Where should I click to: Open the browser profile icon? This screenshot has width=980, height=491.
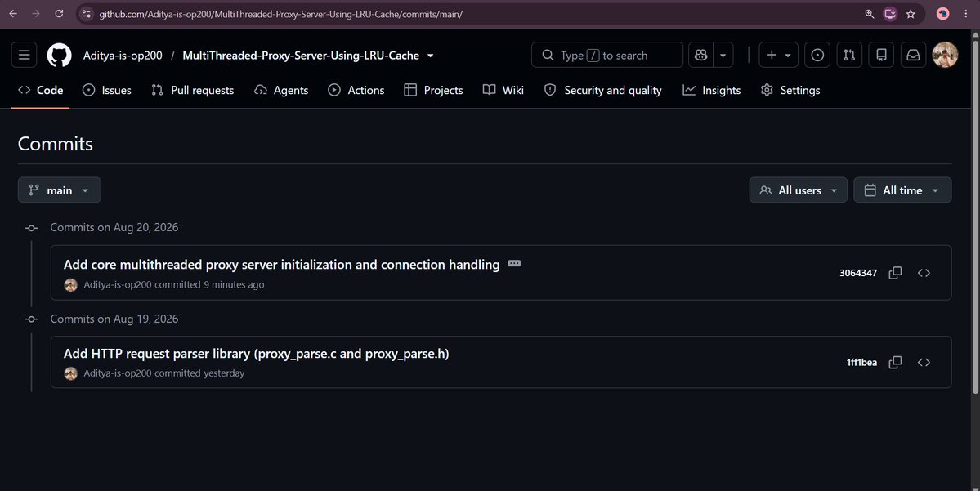(942, 14)
